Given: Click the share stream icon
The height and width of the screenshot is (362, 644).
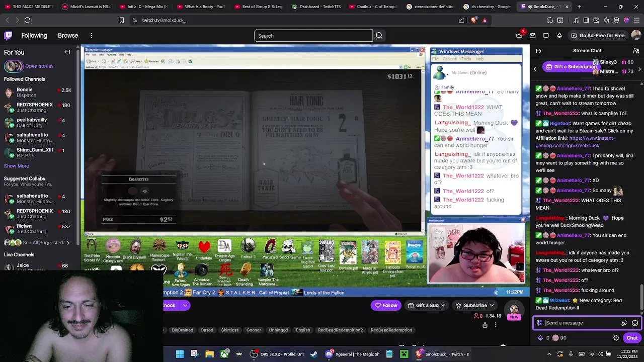Looking at the screenshot, I should coord(485,325).
